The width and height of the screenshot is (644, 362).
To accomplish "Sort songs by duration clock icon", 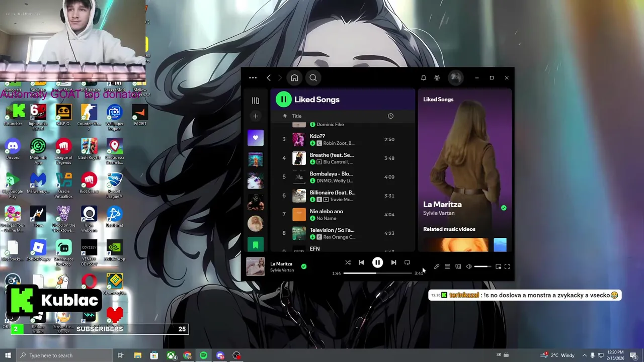I will point(390,116).
